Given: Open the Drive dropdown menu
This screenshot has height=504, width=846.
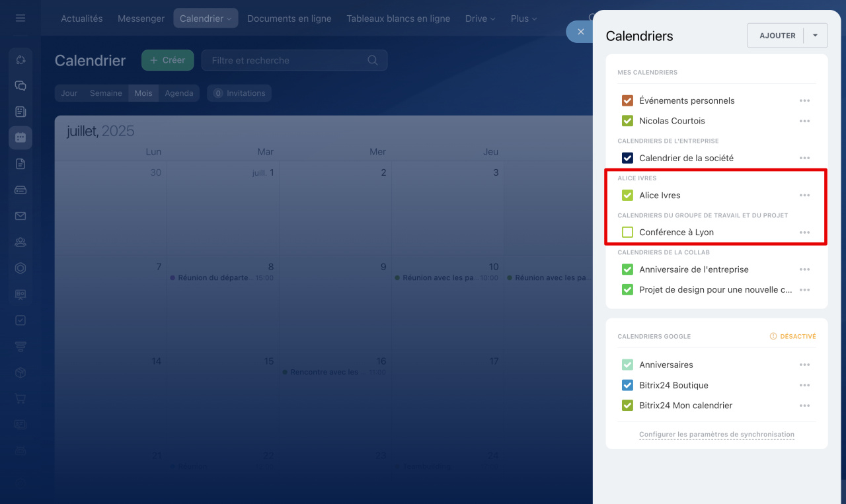Looking at the screenshot, I should (x=480, y=18).
